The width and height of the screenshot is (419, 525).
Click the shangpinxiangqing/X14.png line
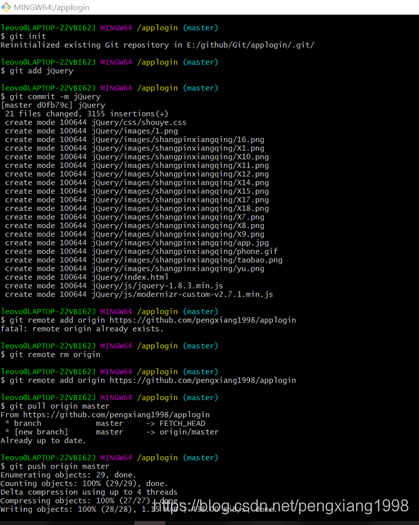click(137, 182)
